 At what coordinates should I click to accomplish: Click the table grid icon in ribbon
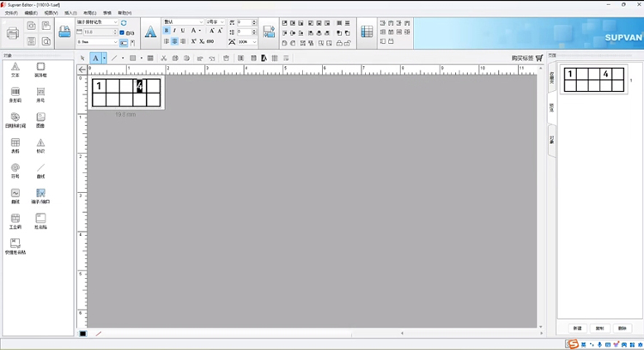point(367,33)
